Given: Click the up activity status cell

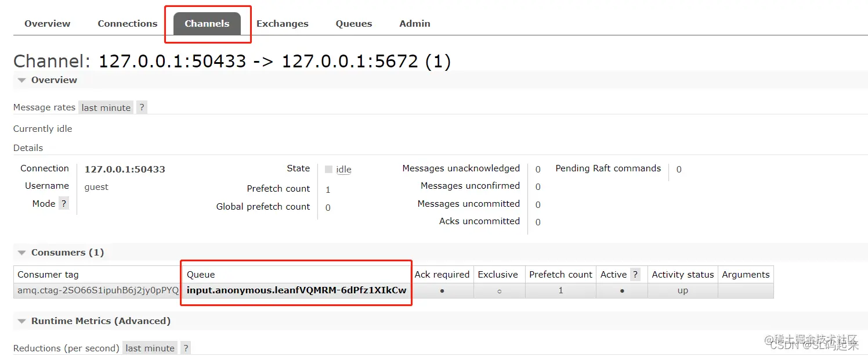Looking at the screenshot, I should (x=683, y=290).
